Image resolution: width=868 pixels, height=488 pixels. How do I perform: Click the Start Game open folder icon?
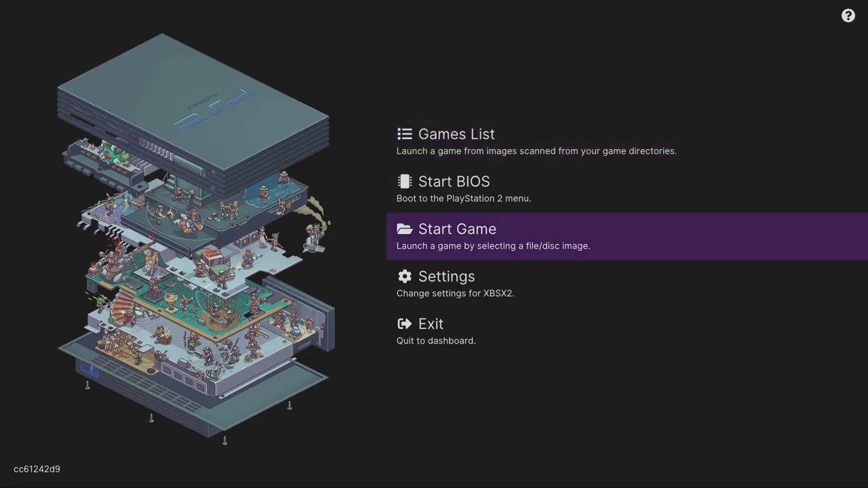pos(405,229)
